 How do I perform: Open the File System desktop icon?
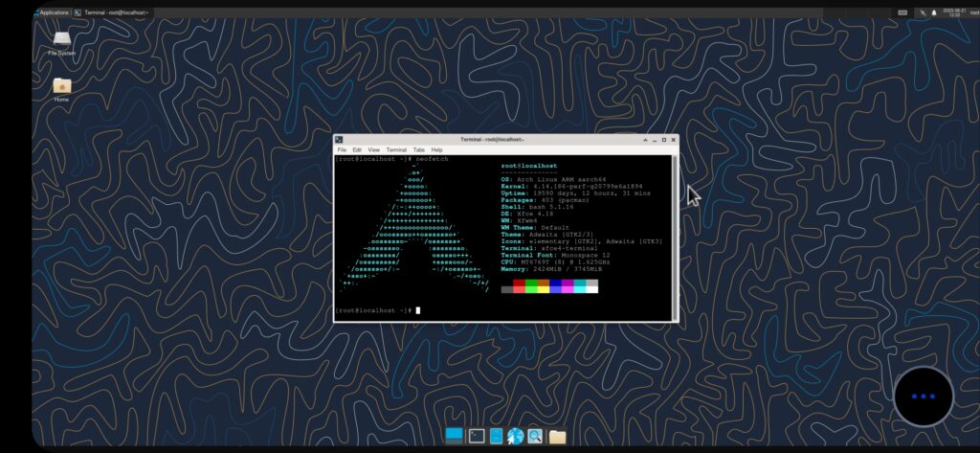click(61, 40)
